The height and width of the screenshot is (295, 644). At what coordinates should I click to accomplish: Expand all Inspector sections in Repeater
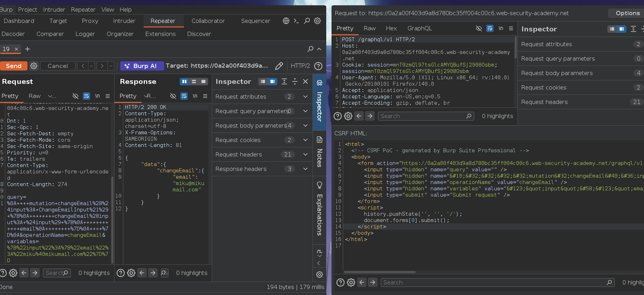point(284,81)
